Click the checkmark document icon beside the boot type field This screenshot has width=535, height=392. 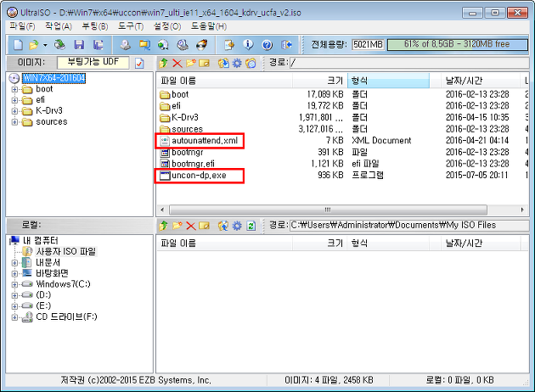[x=139, y=63]
